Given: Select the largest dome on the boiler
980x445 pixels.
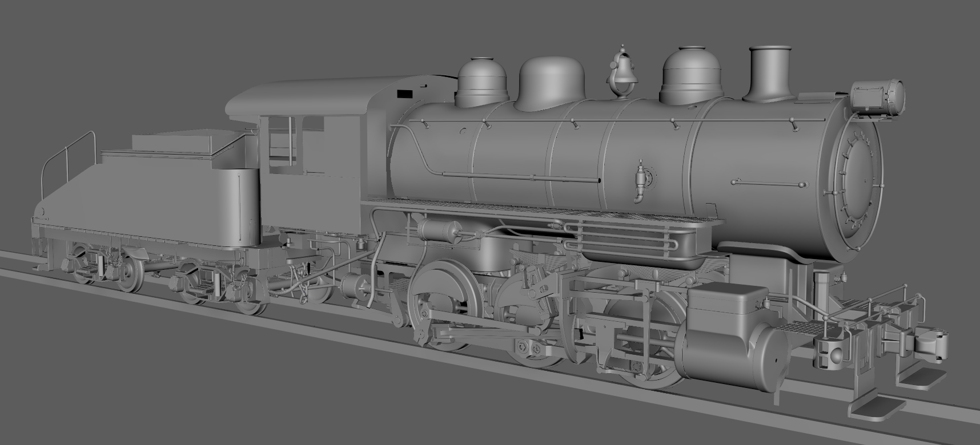Looking at the screenshot, I should [x=551, y=84].
